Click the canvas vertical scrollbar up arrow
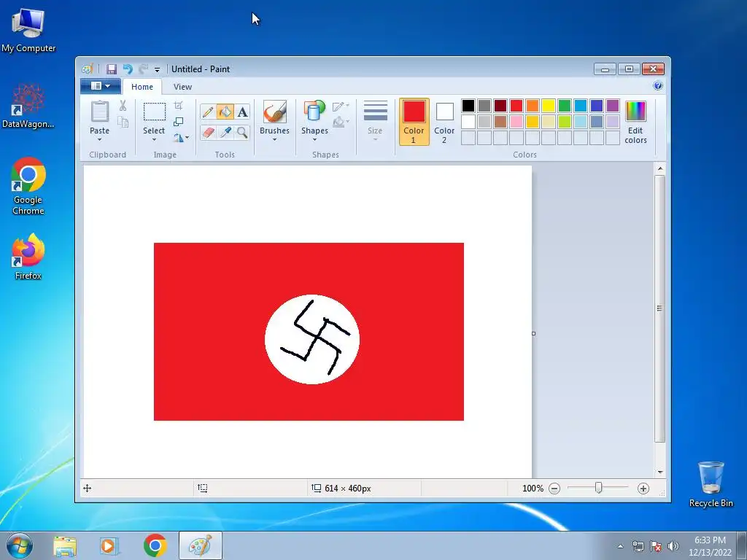The image size is (747, 560). pos(659,168)
